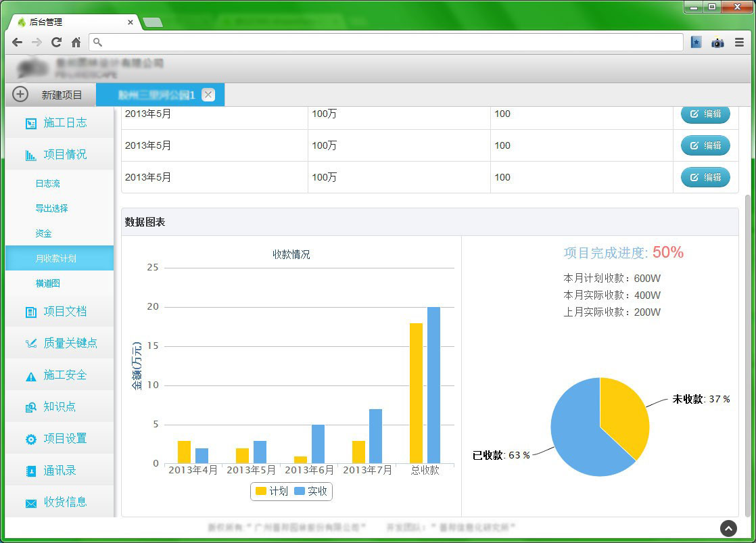Click the knowledge points sidebar icon
The image size is (756, 543).
pyautogui.click(x=30, y=407)
